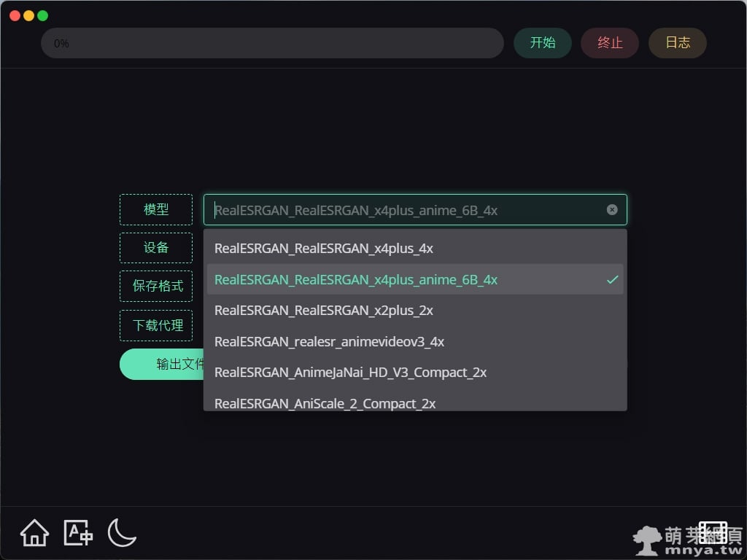Select the AnimeJaNai_HD_V3_Compact_2x model
The width and height of the screenshot is (747, 560).
click(x=350, y=373)
